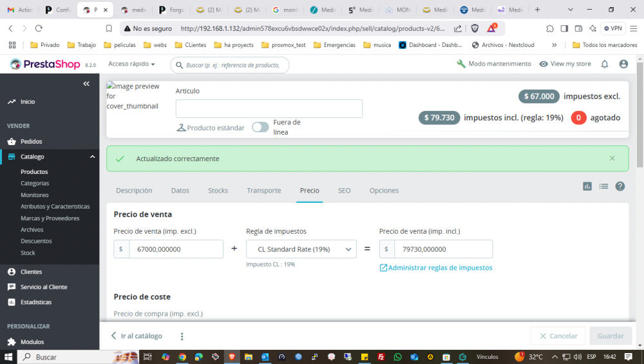
Task: Open the Regla de impuestos dropdown
Action: [301, 249]
